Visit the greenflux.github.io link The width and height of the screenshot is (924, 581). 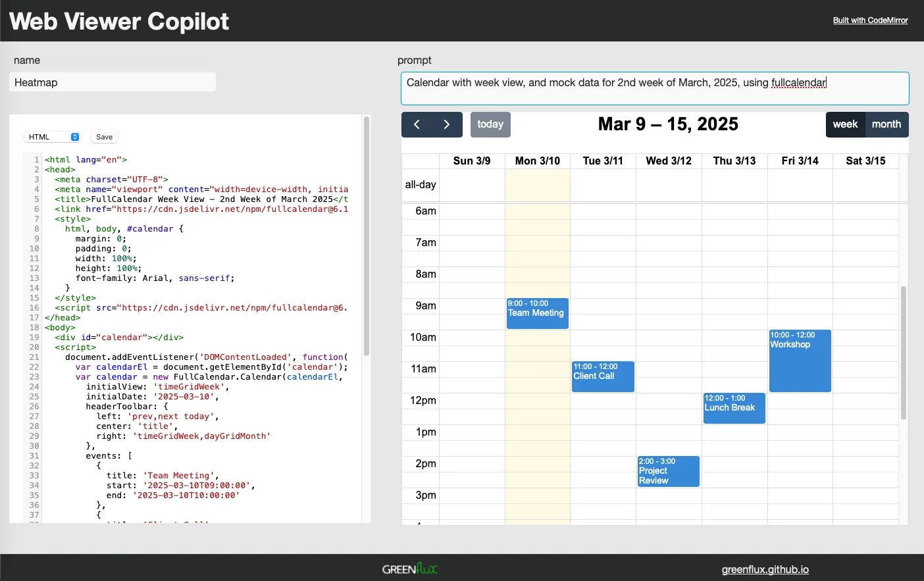pyautogui.click(x=765, y=569)
